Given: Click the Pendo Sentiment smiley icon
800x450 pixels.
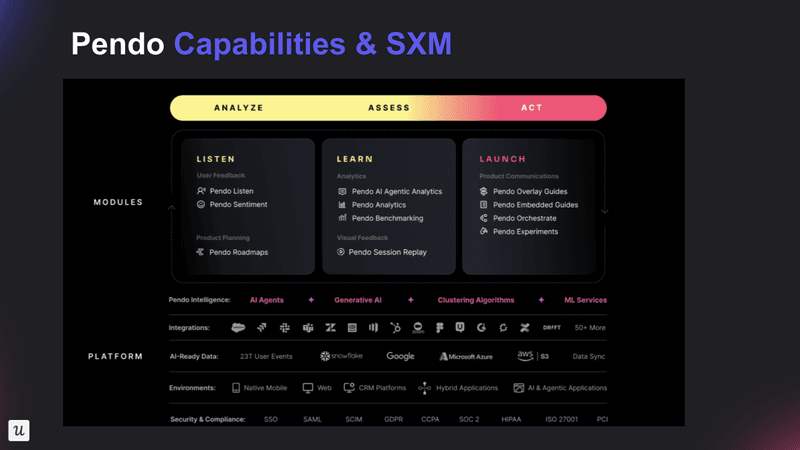Looking at the screenshot, I should [201, 204].
